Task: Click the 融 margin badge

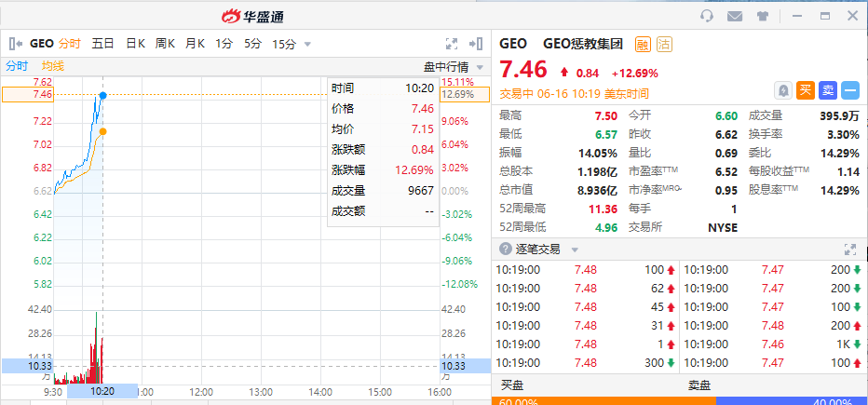Action: pos(643,44)
